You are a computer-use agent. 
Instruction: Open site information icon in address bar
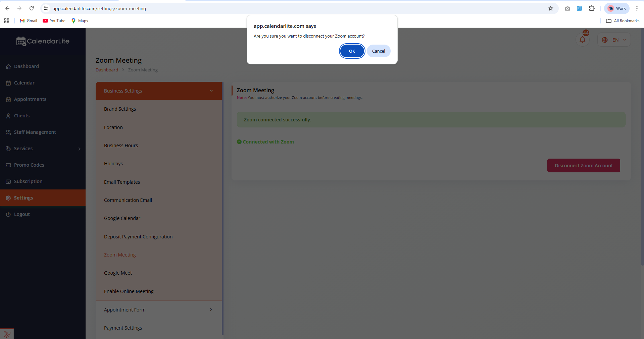(46, 8)
